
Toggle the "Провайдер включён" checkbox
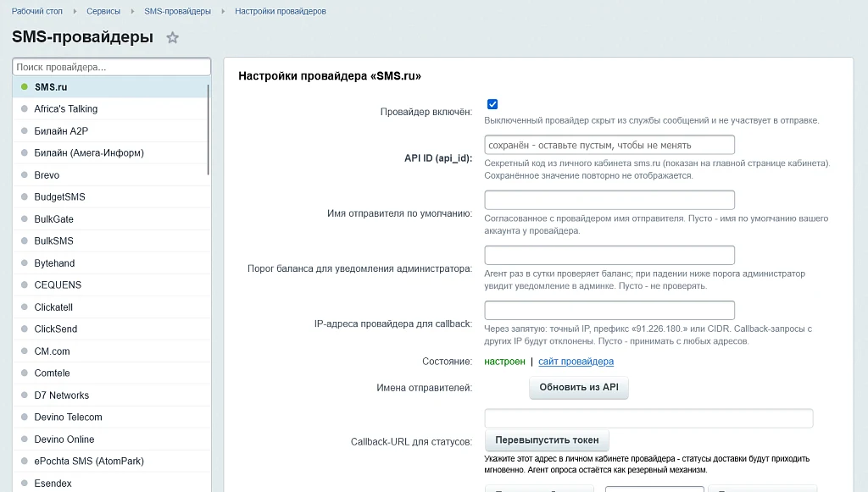click(492, 104)
